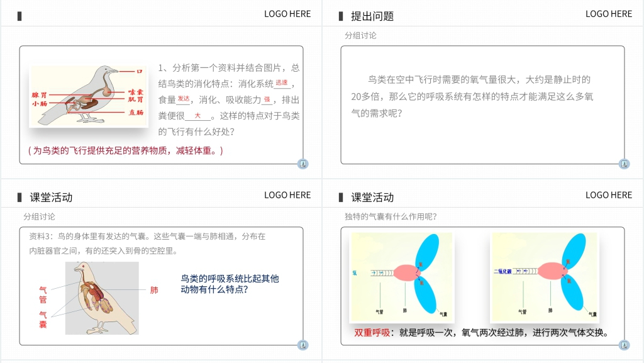Click the circular icon on the 双重呼吸 slide

pyautogui.click(x=625, y=345)
